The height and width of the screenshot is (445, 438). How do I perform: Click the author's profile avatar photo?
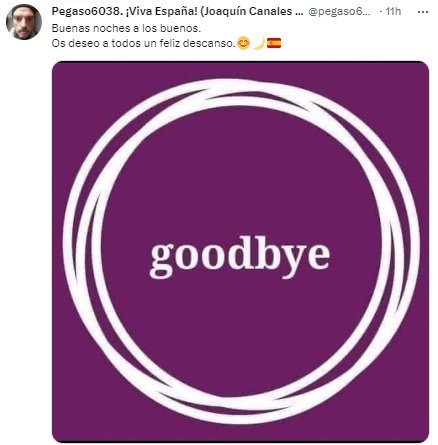point(24,22)
